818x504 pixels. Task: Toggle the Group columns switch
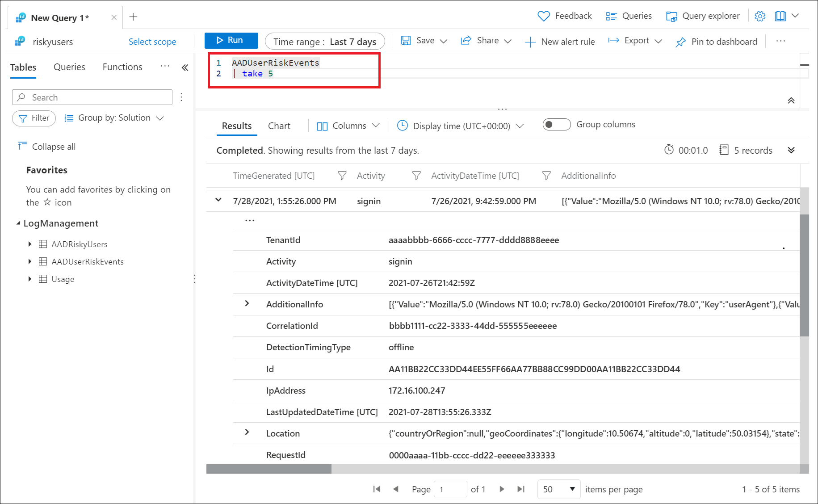point(556,125)
